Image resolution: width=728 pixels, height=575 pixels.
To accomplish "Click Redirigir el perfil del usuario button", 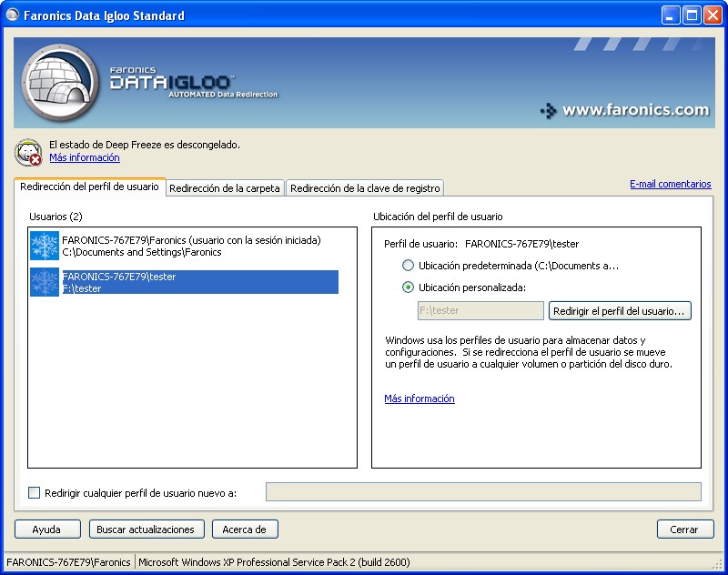I will coord(620,311).
